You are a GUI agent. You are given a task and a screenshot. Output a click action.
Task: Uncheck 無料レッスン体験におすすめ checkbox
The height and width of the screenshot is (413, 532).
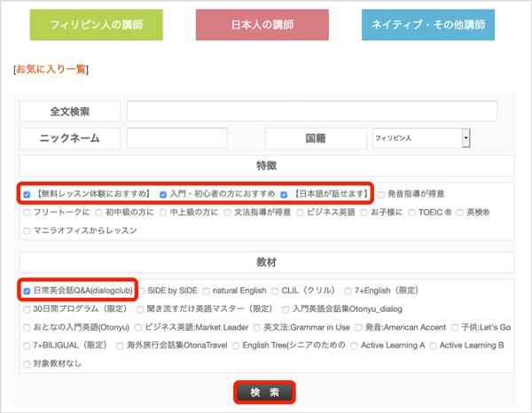point(27,194)
